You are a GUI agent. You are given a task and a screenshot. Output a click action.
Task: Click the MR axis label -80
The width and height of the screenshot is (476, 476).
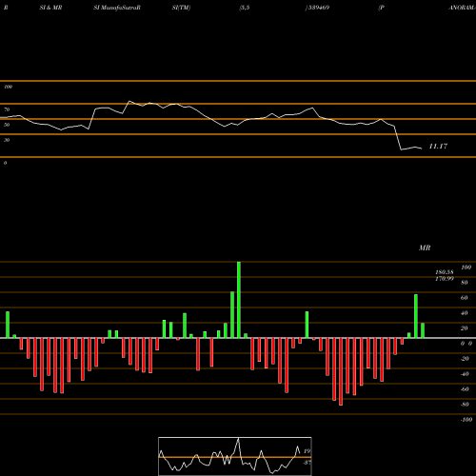point(465,405)
